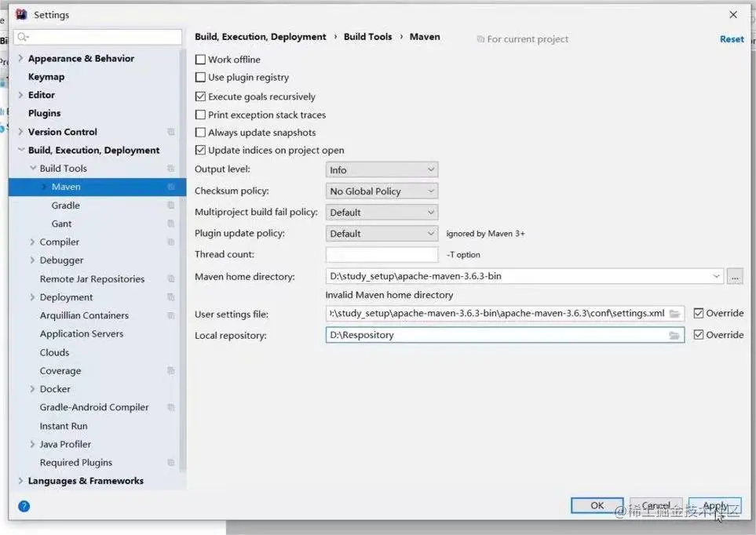Click browse button for Maven home directory

coord(735,277)
